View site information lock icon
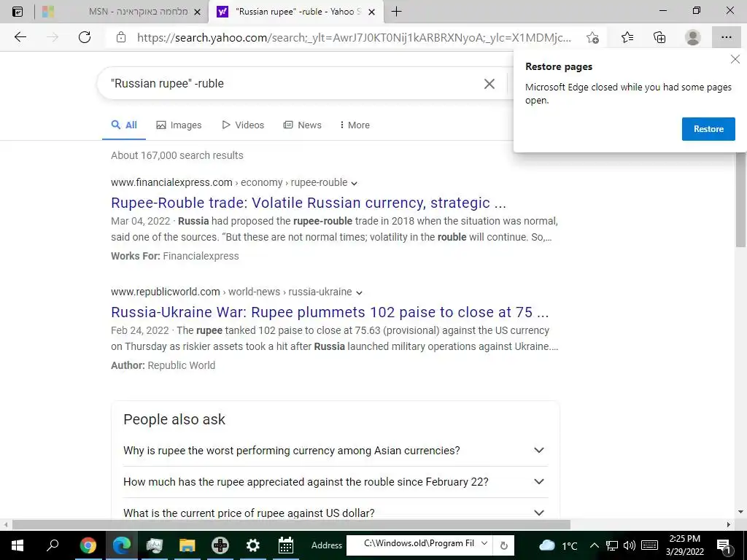The width and height of the screenshot is (747, 560). (121, 37)
